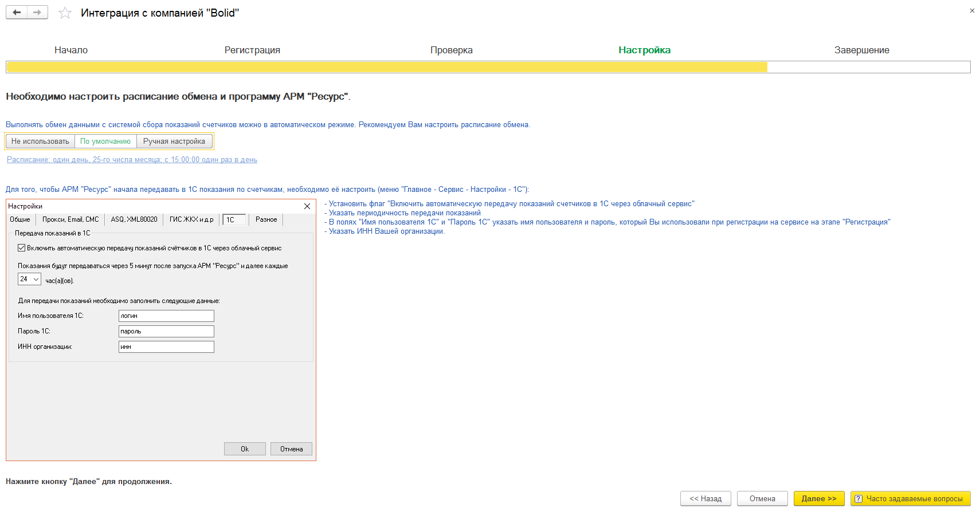Click the "Имя пользователя 1С" input field
The height and width of the screenshot is (527, 980).
[x=166, y=316]
